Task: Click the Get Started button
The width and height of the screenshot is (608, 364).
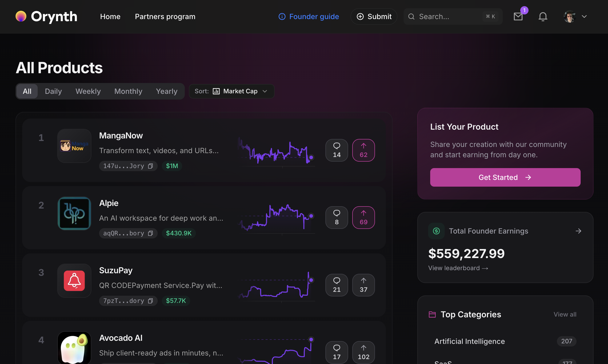Action: coord(505,177)
